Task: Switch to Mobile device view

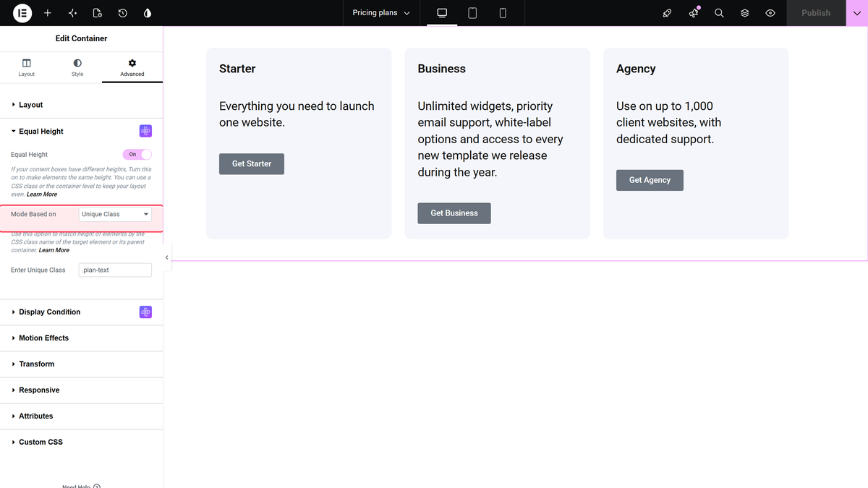Action: (x=503, y=13)
